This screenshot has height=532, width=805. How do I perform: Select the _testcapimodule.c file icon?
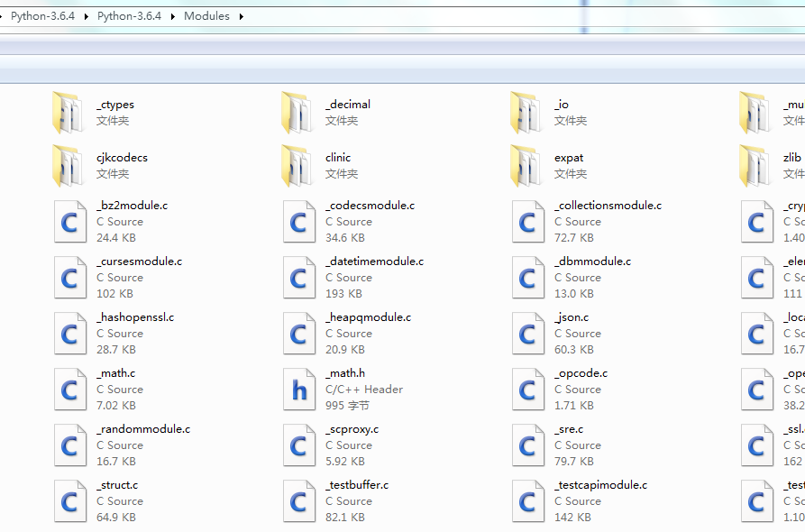click(528, 501)
